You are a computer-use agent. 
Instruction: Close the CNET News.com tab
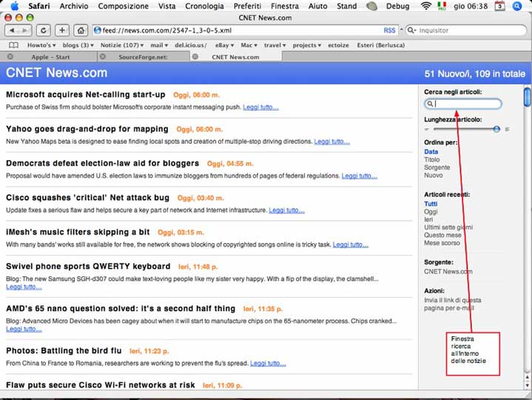click(x=195, y=57)
